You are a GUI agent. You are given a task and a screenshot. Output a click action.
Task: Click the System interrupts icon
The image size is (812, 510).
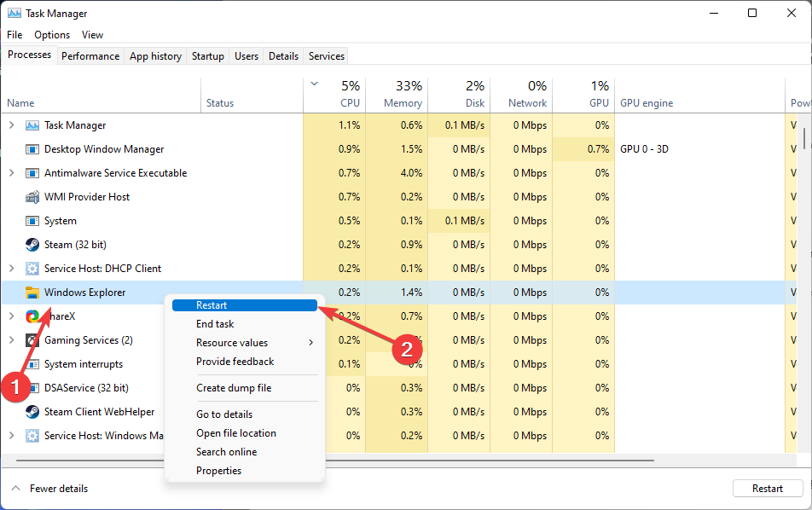pos(32,363)
